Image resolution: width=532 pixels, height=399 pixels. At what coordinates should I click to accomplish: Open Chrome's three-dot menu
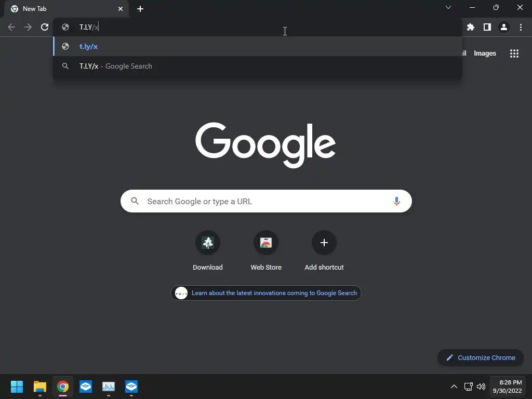click(521, 27)
